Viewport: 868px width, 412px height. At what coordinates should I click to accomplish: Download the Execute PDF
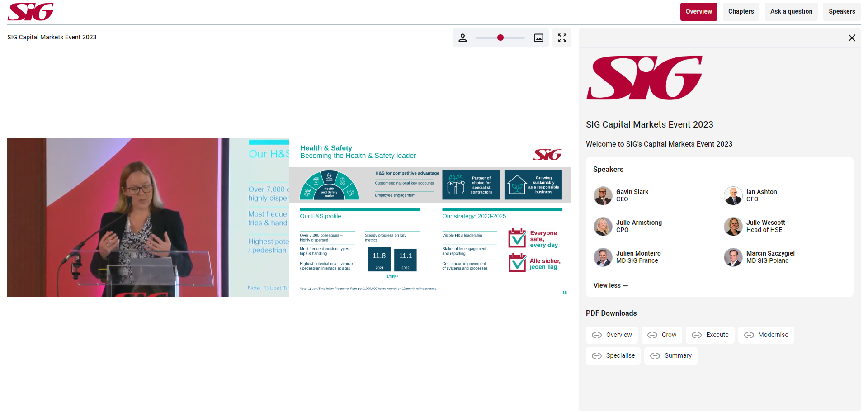tap(710, 335)
